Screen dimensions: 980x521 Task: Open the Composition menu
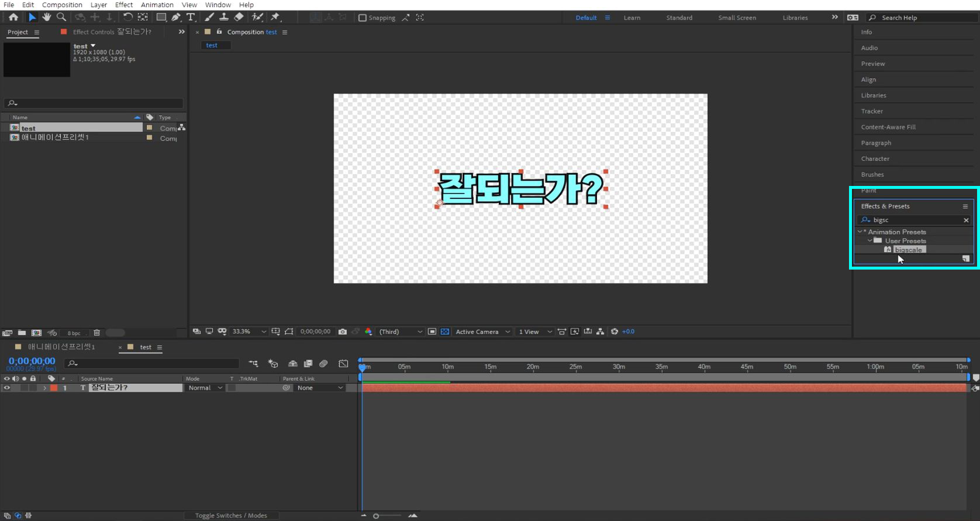(x=62, y=5)
